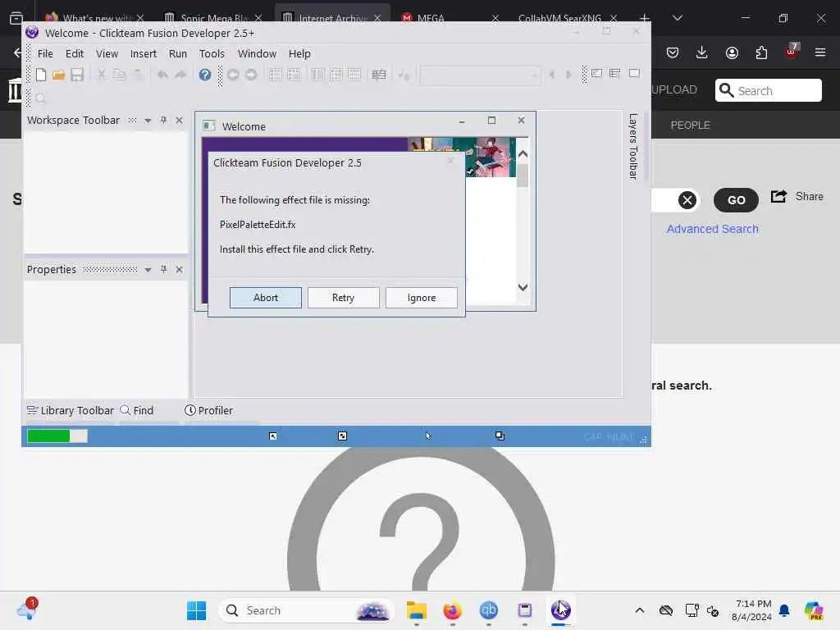Open the browser tab list chevron
Screen dimensions: 840x630
tap(677, 18)
